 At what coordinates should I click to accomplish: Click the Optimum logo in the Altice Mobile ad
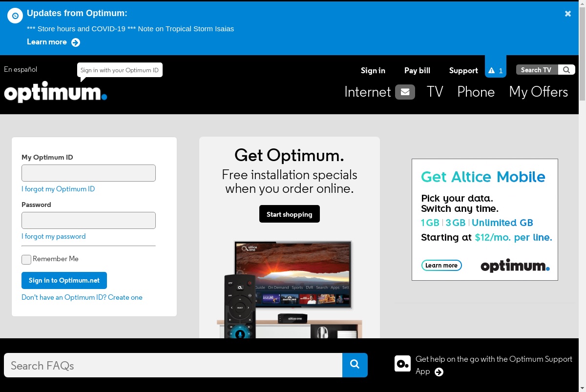515,266
